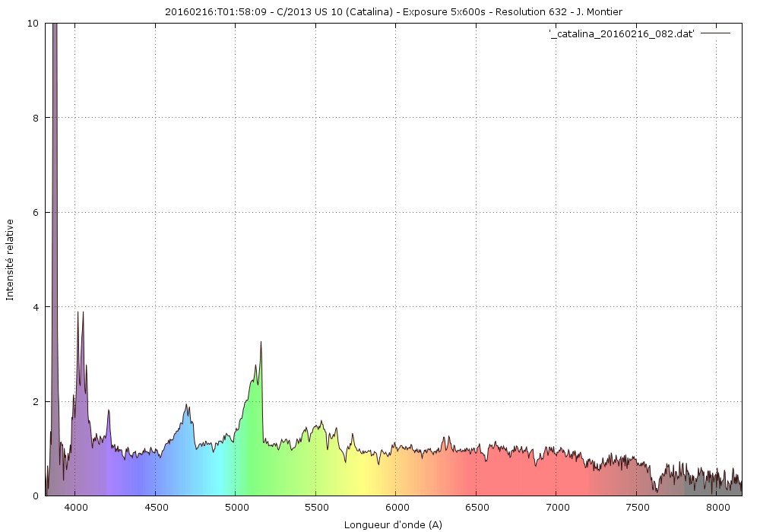Click the legend line sample

pos(714,34)
